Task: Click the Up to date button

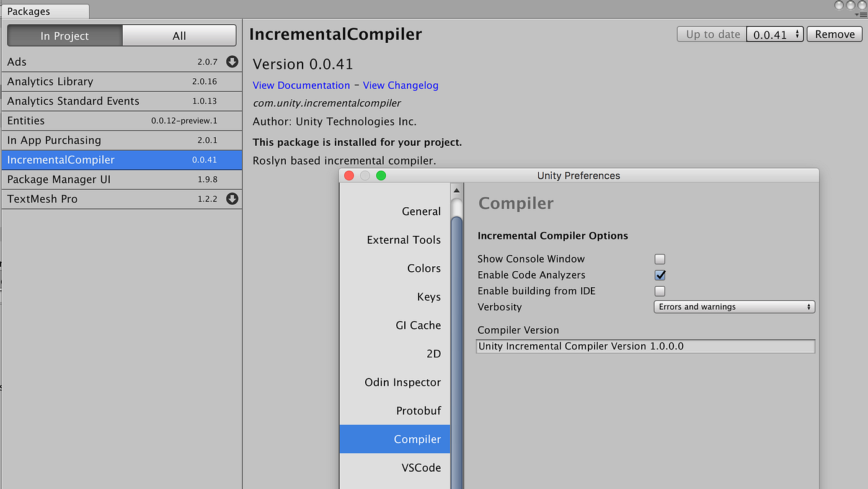Action: 711,34
